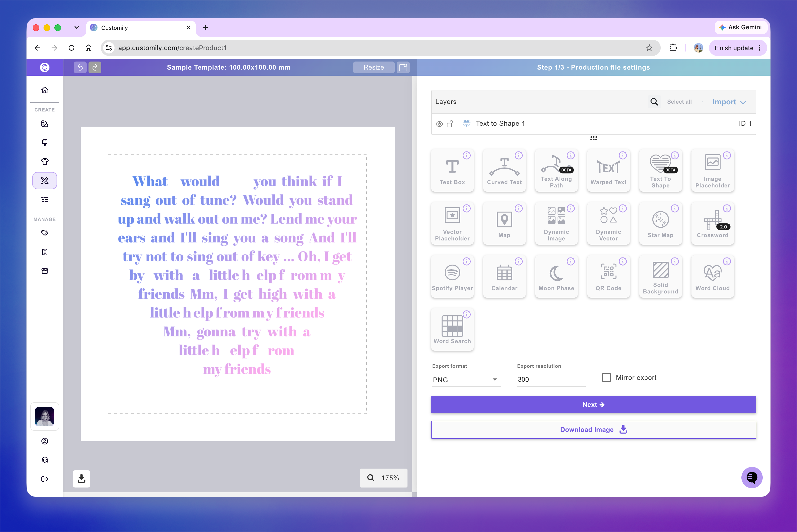Add a Dynamic Vector element
797x532 pixels.
(x=608, y=224)
